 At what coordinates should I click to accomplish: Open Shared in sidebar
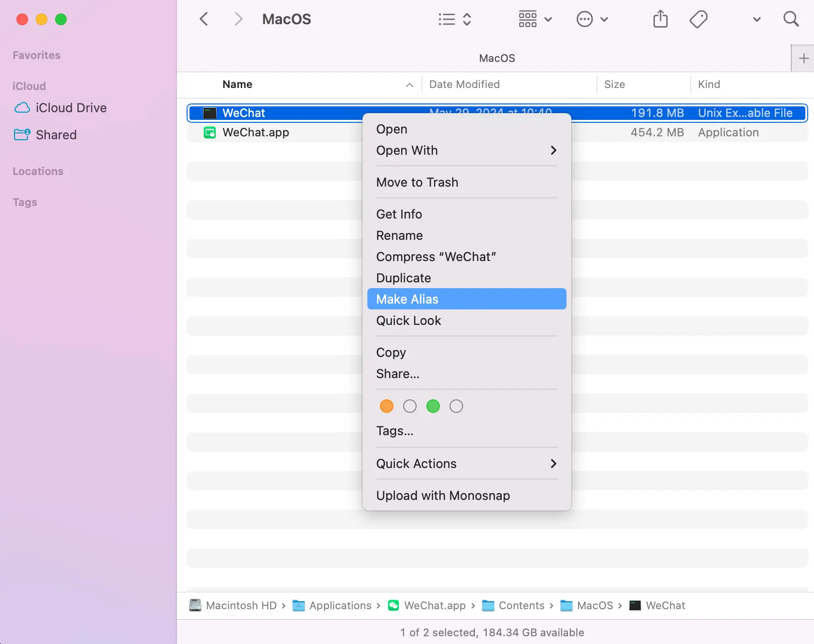(45, 135)
